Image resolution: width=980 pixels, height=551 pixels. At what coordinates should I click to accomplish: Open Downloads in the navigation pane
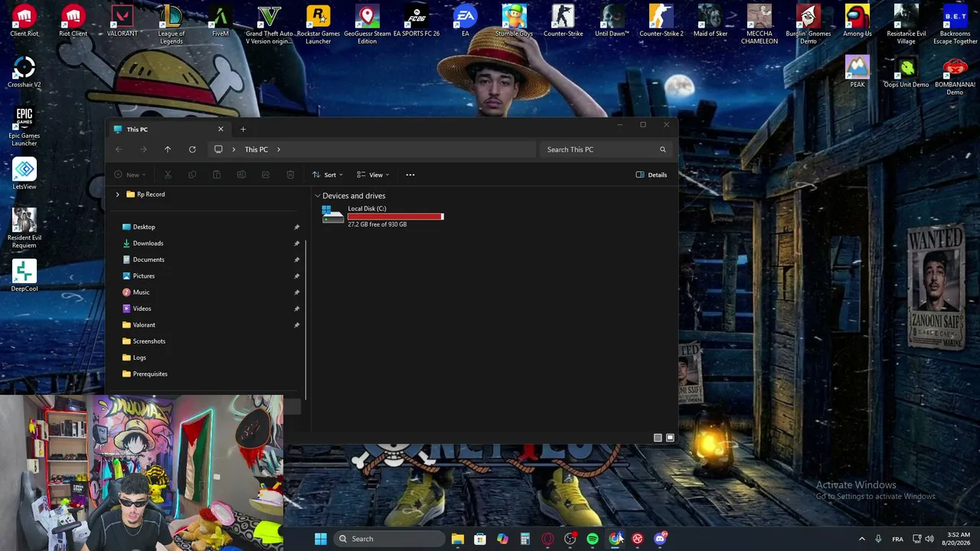[x=148, y=243]
